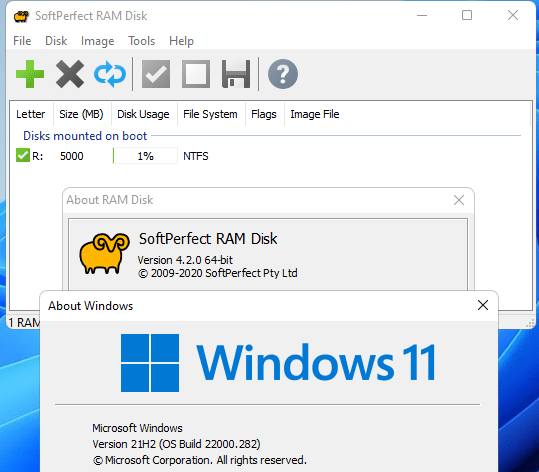Click the Version 21H2 OS Build text
The image size is (539, 472).
click(x=176, y=444)
